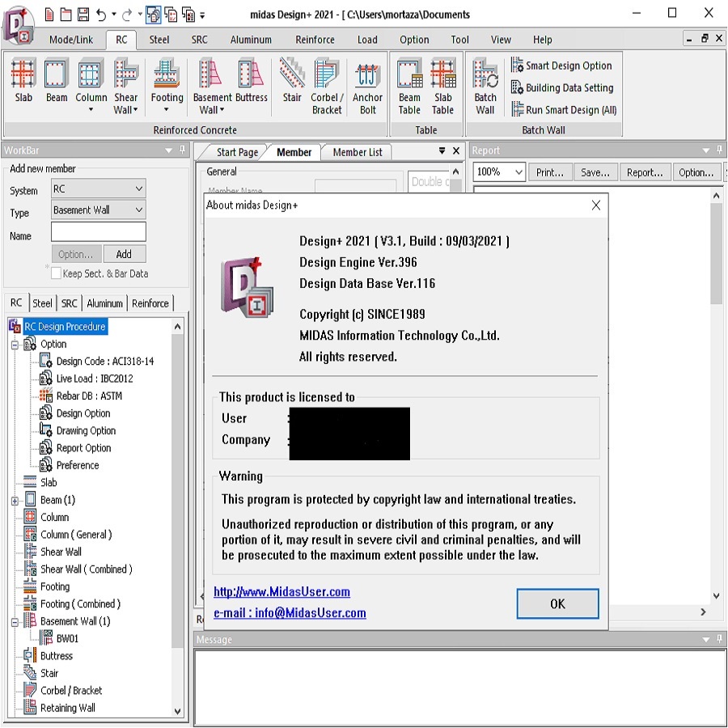The height and width of the screenshot is (728, 728).
Task: Switch to the Member List tab
Action: tap(358, 152)
